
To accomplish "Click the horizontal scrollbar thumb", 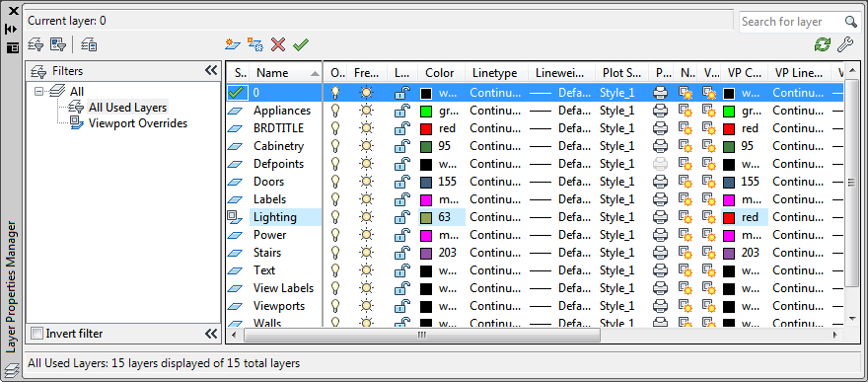I will pos(422,336).
